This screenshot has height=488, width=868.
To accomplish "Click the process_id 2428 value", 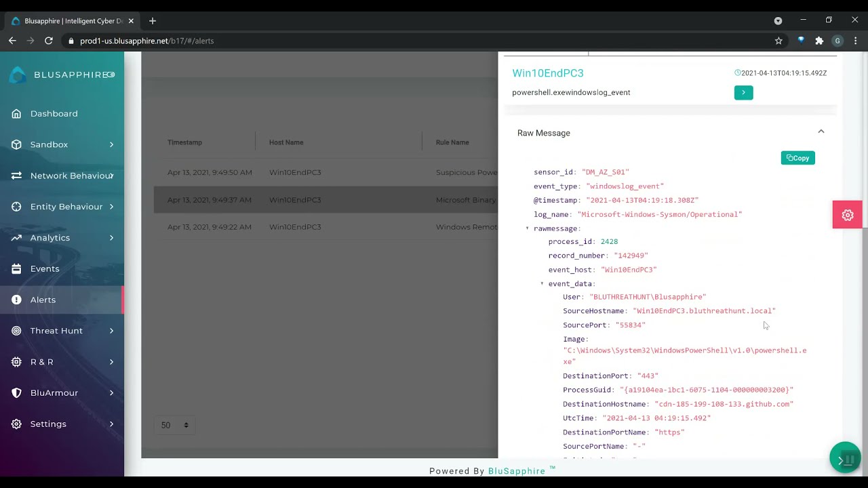I will click(609, 241).
